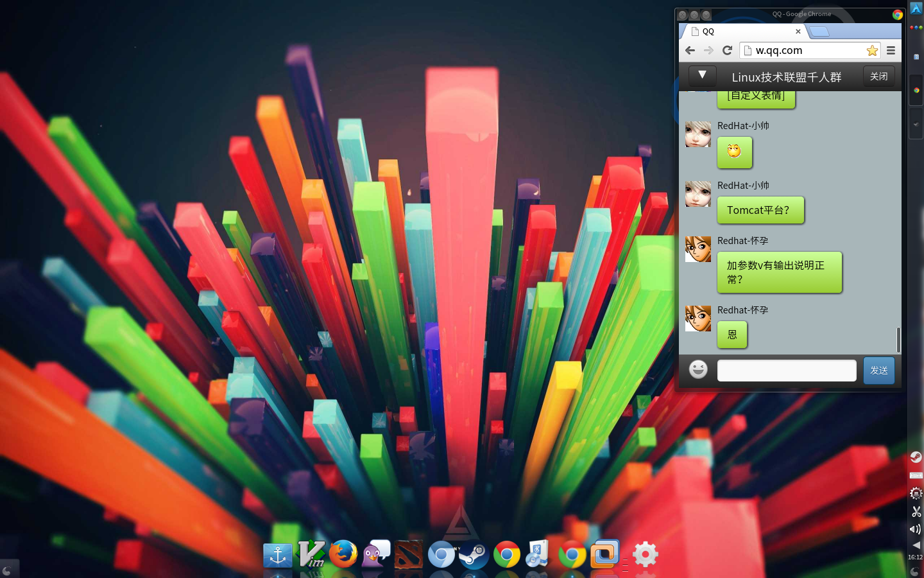Viewport: 924px width, 578px height.
Task: Click the Linux技术联盟千人群 chat title
Action: [787, 77]
